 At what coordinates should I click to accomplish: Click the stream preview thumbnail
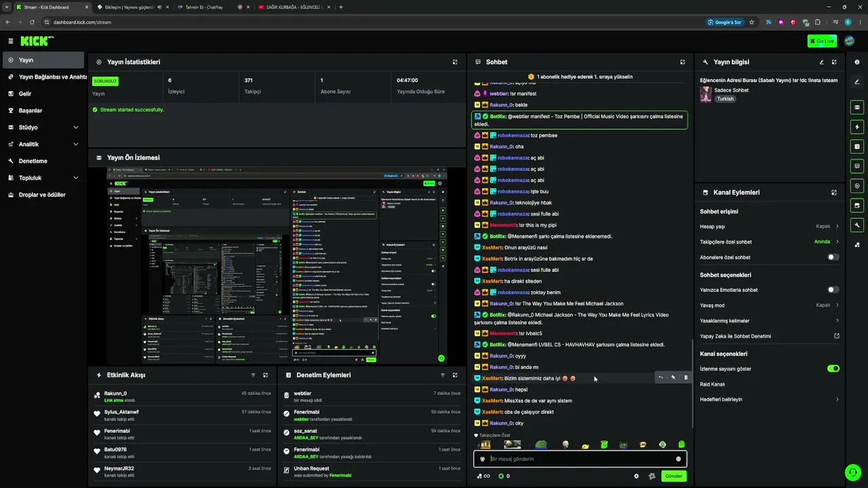[x=277, y=265]
